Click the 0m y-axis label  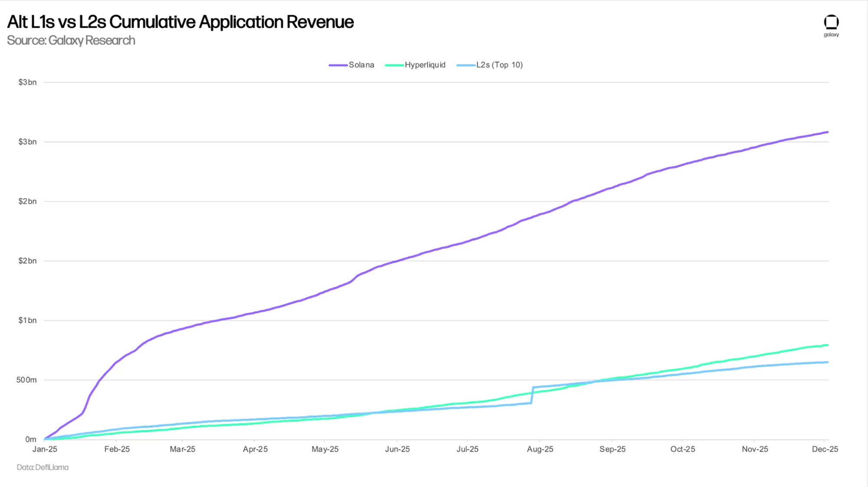(x=30, y=439)
